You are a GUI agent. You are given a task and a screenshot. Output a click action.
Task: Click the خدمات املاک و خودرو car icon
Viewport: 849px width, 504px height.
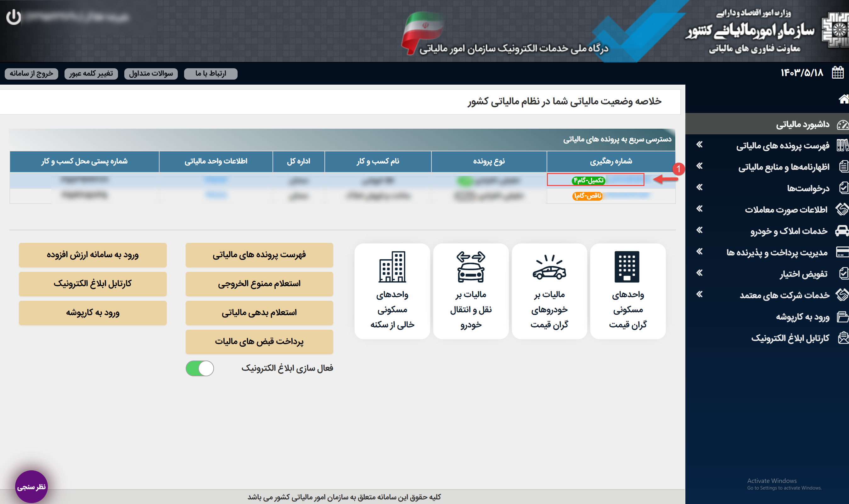point(842,231)
